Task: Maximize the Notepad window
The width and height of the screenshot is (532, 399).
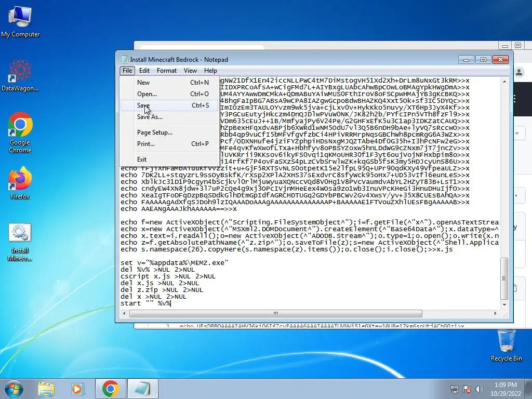Action: click(x=483, y=60)
